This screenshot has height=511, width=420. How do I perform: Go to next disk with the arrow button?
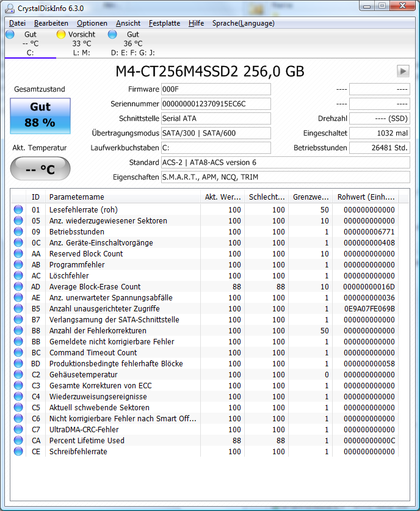point(403,71)
